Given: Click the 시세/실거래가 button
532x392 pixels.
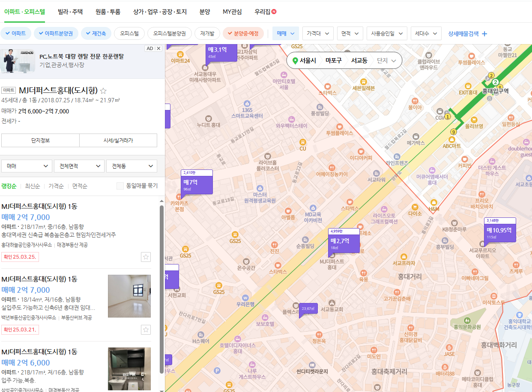Looking at the screenshot, I should pyautogui.click(x=118, y=140).
